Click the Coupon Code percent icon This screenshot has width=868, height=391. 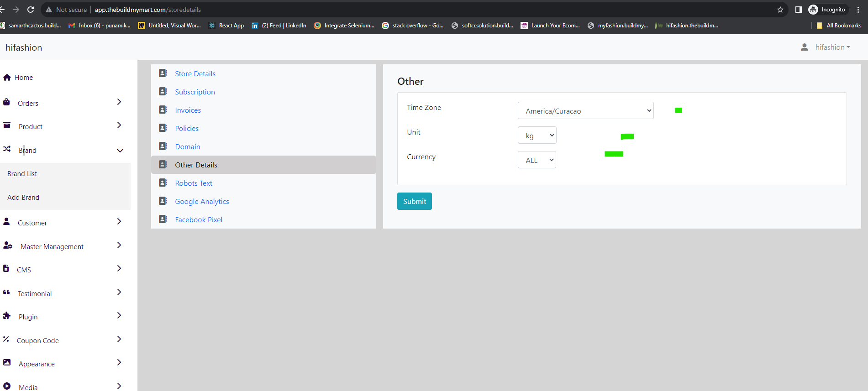tap(6, 339)
